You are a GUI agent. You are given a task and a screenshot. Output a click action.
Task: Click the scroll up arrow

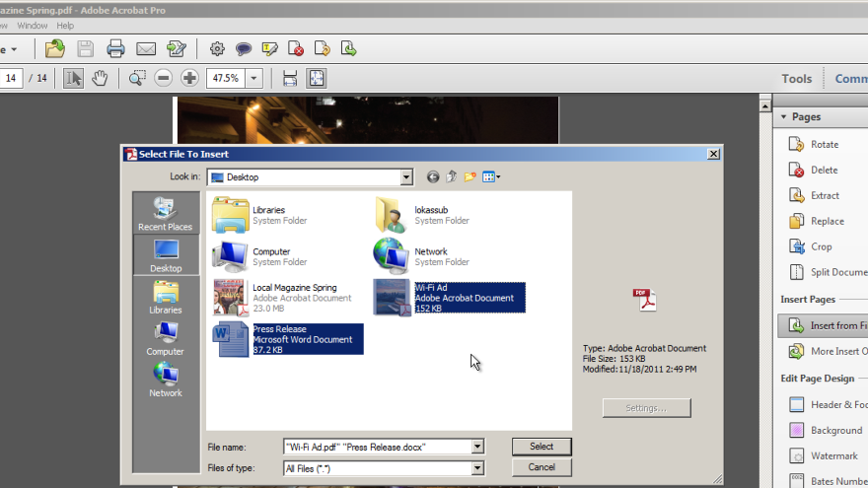pyautogui.click(x=765, y=105)
